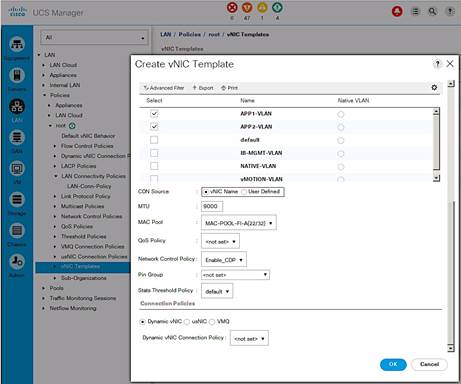Click Policies in breadcrumb path
Screen dimensions: 461x384
tap(189, 34)
